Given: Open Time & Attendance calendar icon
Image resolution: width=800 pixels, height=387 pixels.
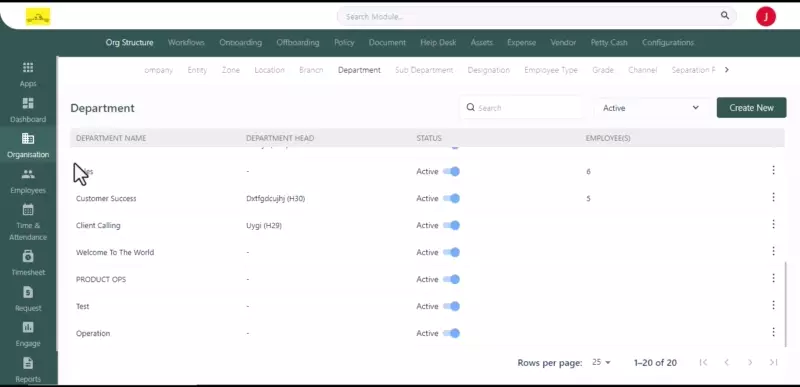Looking at the screenshot, I should click(x=28, y=209).
